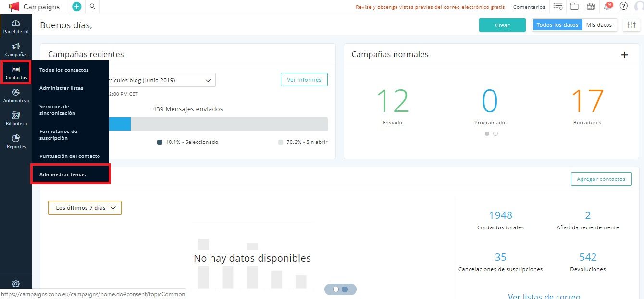Open the calendar icon in the top bar

pyautogui.click(x=590, y=7)
